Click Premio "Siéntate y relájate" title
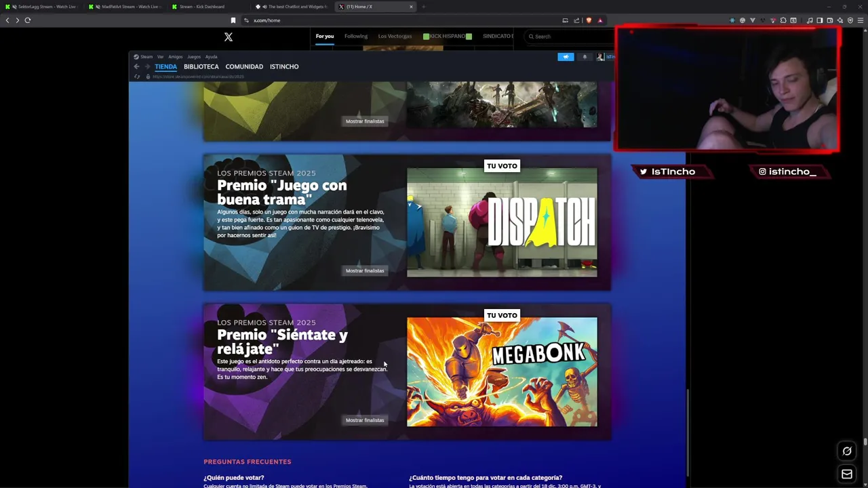Screen dimensions: 868x488 click(x=282, y=342)
